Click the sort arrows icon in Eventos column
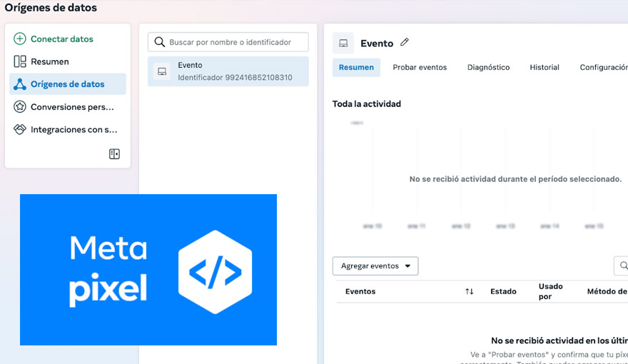The height and width of the screenshot is (364, 628). (x=469, y=291)
